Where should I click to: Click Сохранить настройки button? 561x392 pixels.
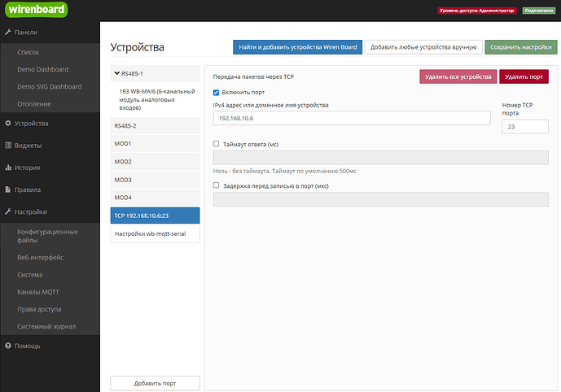tap(521, 47)
